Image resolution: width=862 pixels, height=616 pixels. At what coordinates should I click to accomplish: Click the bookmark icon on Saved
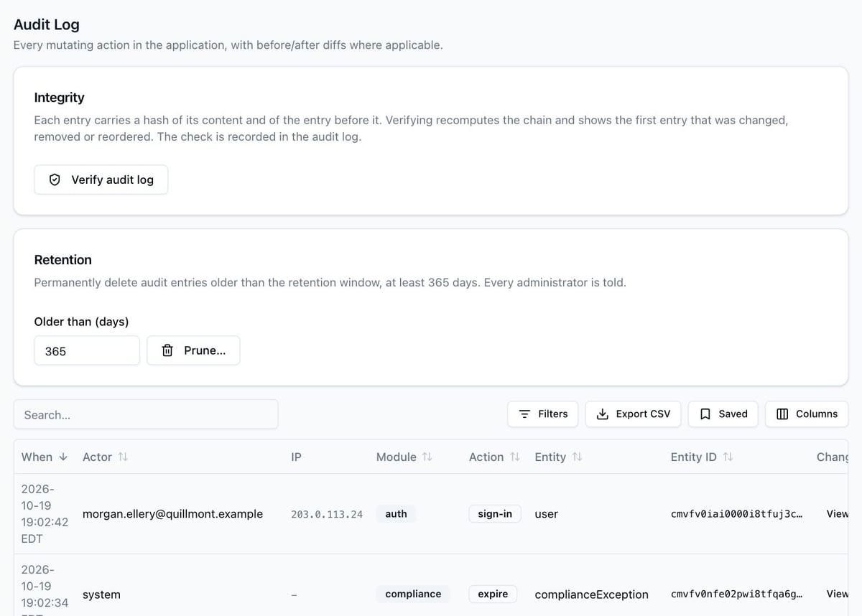pyautogui.click(x=705, y=414)
